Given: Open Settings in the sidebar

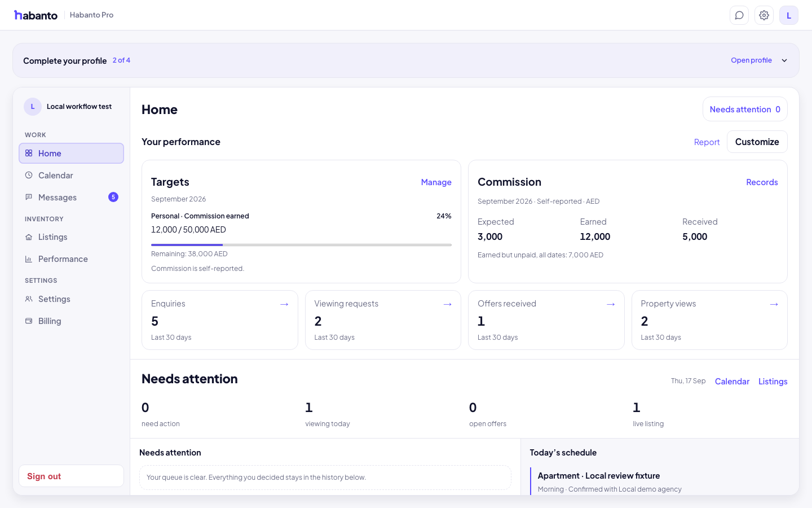Looking at the screenshot, I should (x=71, y=299).
